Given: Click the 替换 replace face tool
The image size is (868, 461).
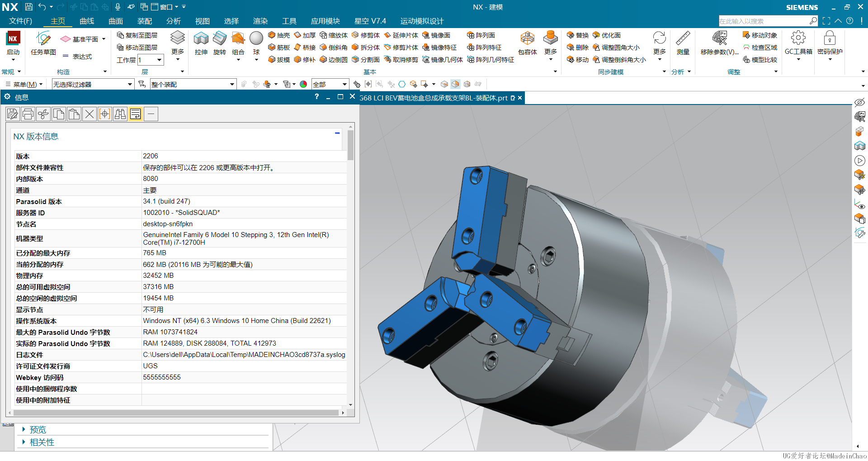Looking at the screenshot, I should point(578,35).
